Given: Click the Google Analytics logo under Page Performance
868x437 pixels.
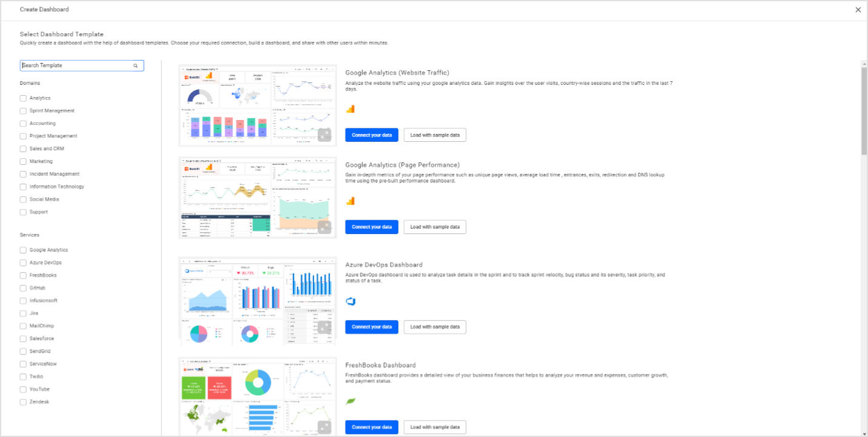Looking at the screenshot, I should click(350, 201).
